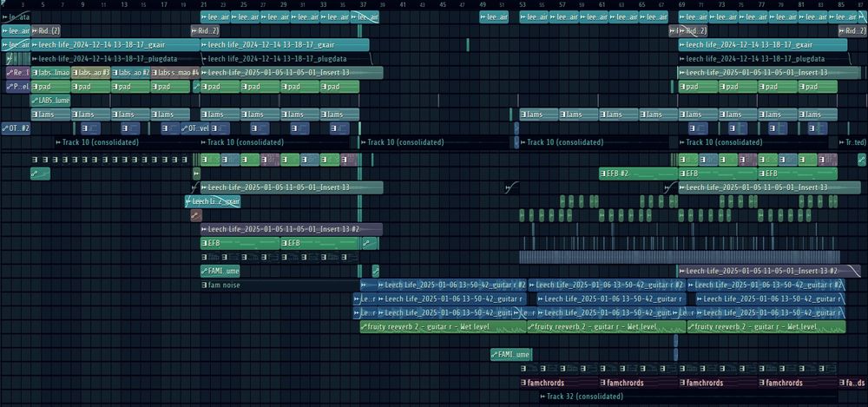Click the leftmost 'leech life_2024-12-14 13-18-17_plugdata' clip

(115, 59)
